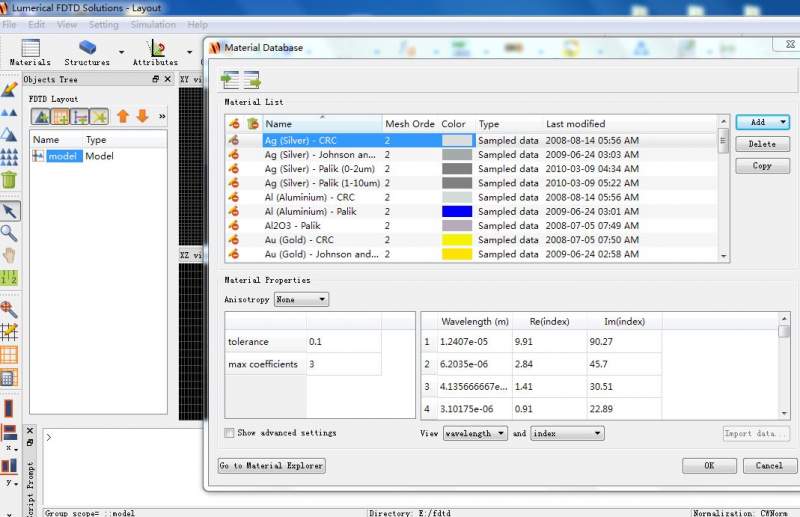The image size is (800, 517).
Task: Open the View wavelength dropdown
Action: (x=475, y=433)
